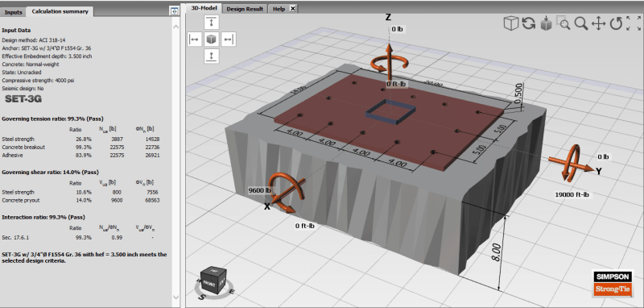This screenshot has height=308, width=644.
Task: Activate the four-arrow pan tool
Action: coord(598,23)
